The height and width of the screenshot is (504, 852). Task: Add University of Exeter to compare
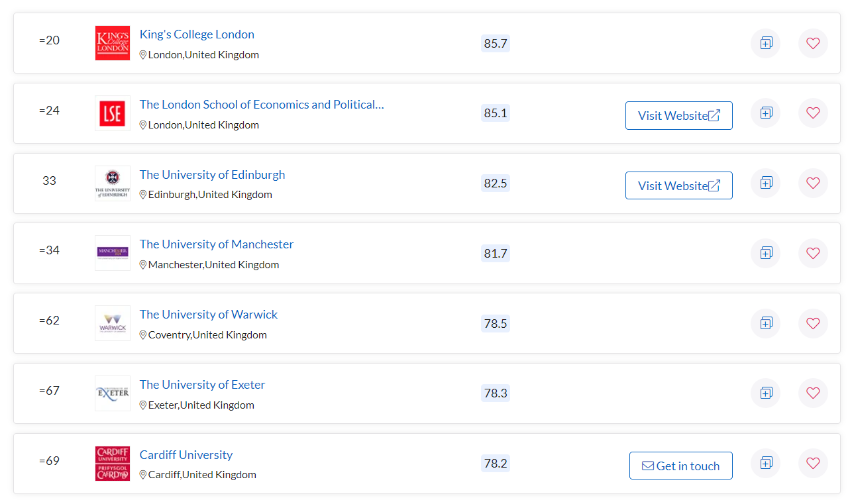click(x=766, y=393)
